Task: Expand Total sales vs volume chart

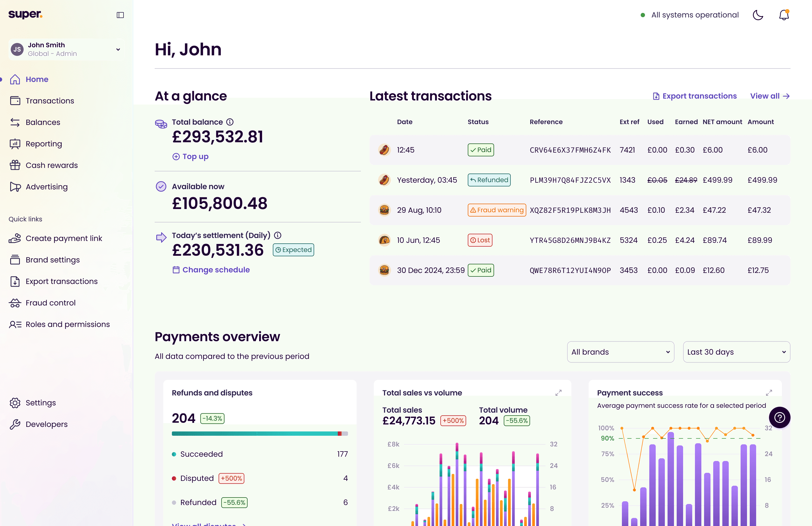Action: coord(558,393)
